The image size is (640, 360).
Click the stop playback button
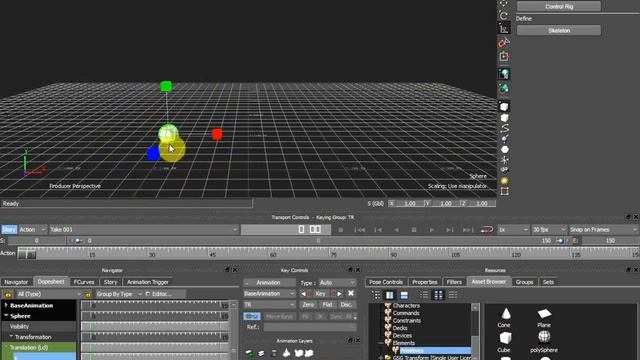(413, 230)
